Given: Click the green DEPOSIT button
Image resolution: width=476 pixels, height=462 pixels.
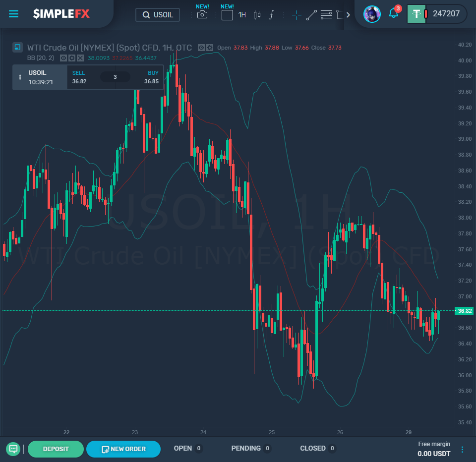Looking at the screenshot, I should click(x=56, y=449).
